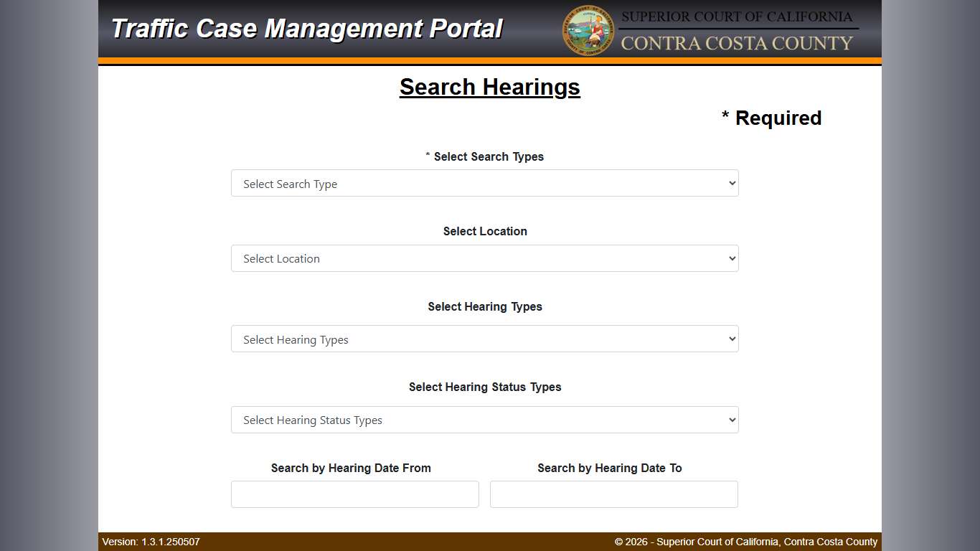Open the Select Search Type dropdown
980x551 pixels.
point(484,183)
